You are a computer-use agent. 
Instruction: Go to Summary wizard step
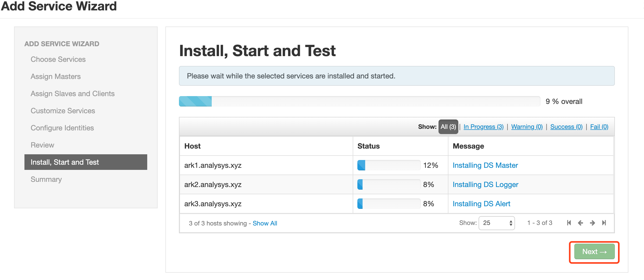tap(46, 179)
